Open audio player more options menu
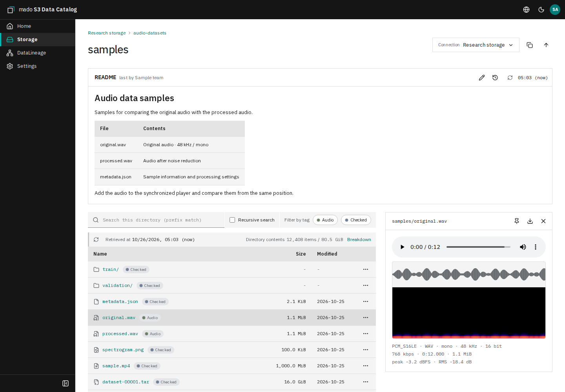Screen dimensions: 565x392 point(536,247)
